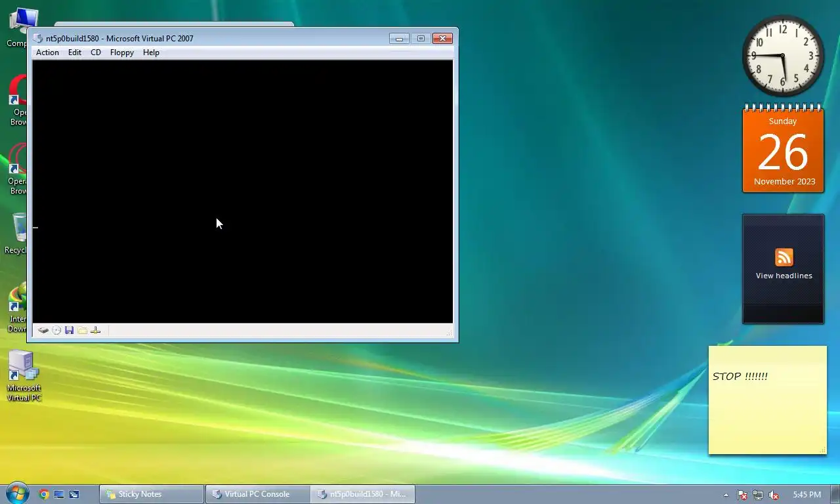The height and width of the screenshot is (504, 840).
Task: Click the muted volume tray icon
Action: pos(774,495)
